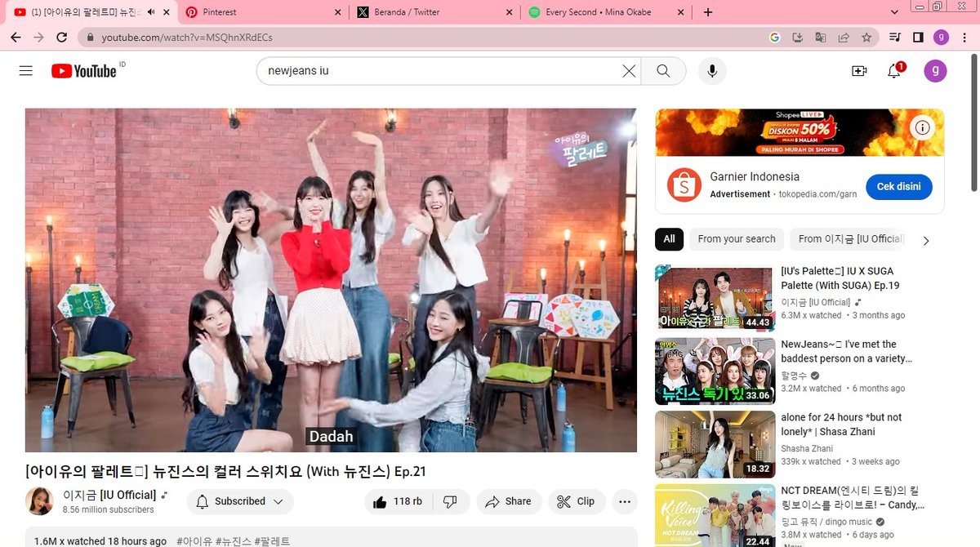The height and width of the screenshot is (547, 980).
Task: Open media control icon in Chrome toolbar
Action: [896, 37]
